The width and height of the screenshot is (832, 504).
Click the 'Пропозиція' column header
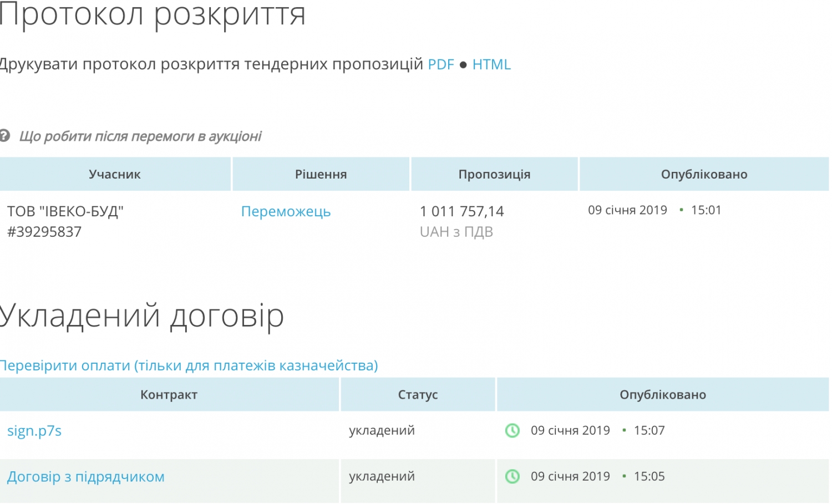[494, 174]
